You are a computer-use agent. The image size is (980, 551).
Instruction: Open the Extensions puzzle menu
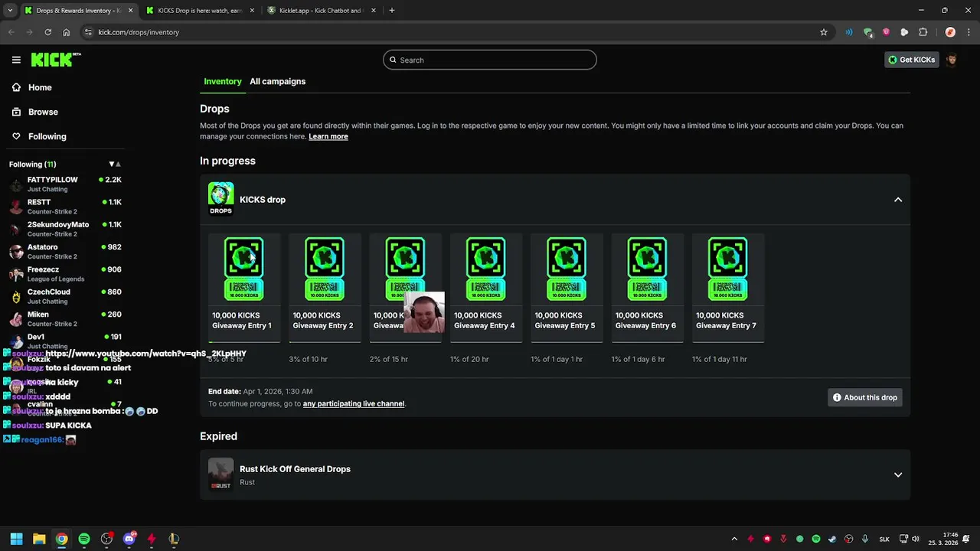pos(923,32)
